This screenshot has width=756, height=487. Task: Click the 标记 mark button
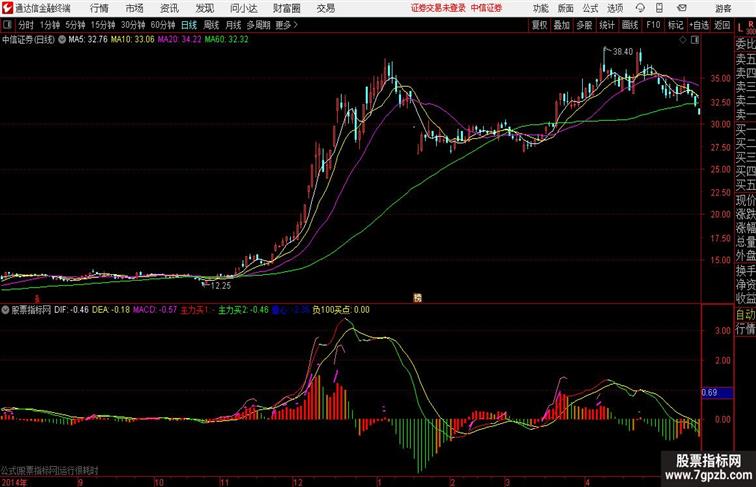coord(675,25)
